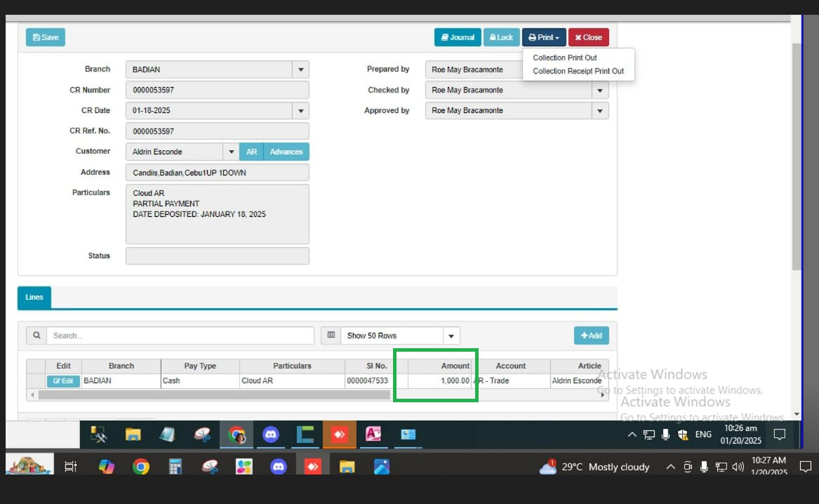The width and height of the screenshot is (819, 504).
Task: Open Calculator from the bottom taskbar
Action: [x=175, y=467]
